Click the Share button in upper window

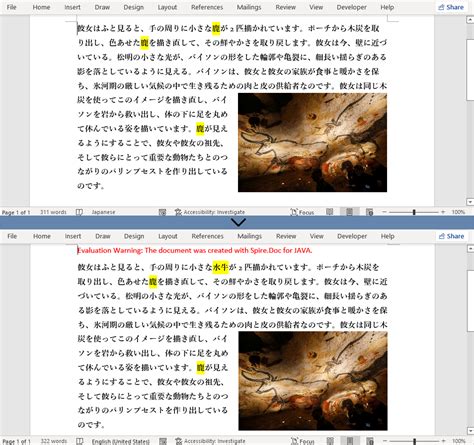click(451, 7)
